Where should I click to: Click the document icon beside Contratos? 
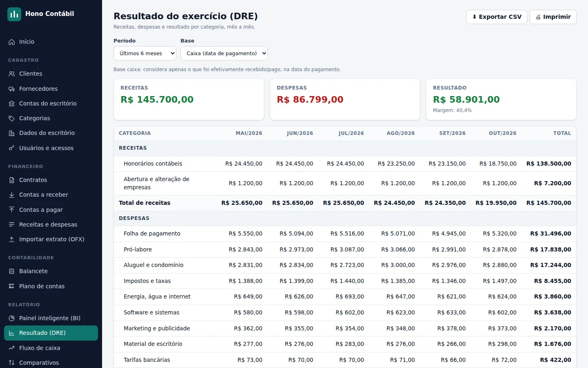11,180
